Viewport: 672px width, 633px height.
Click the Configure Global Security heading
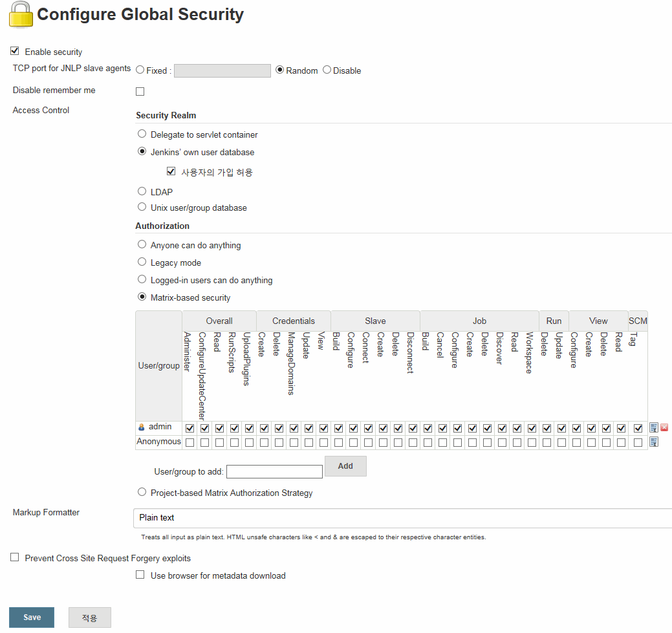coord(140,14)
